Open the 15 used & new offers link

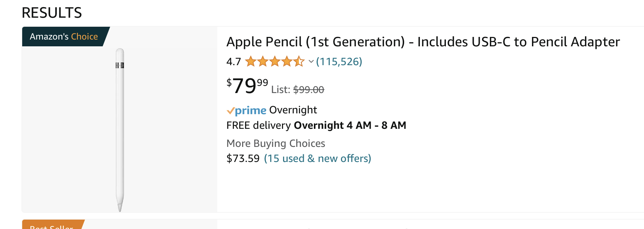317,159
